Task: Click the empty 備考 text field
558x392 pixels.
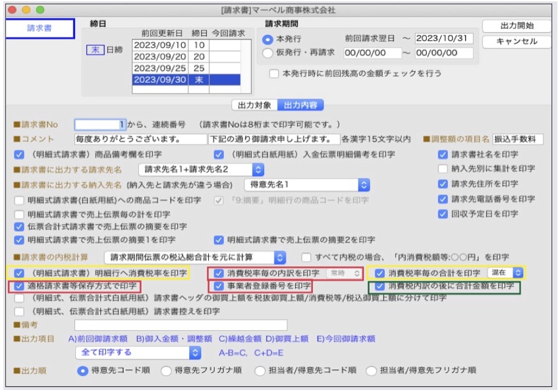Action: click(x=181, y=325)
